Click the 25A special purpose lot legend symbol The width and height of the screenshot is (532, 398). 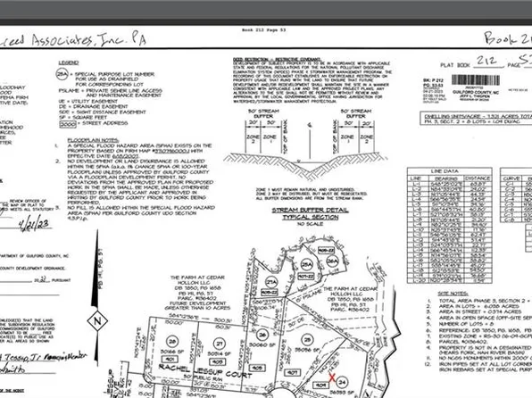coord(62,74)
